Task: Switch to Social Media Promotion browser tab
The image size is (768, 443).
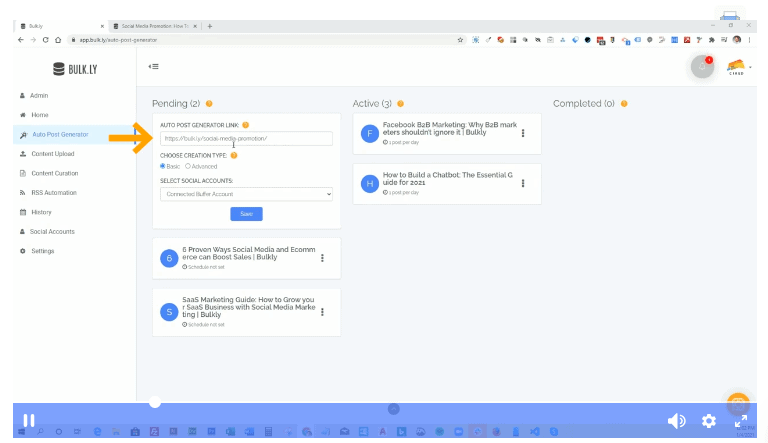Action: pos(155,26)
